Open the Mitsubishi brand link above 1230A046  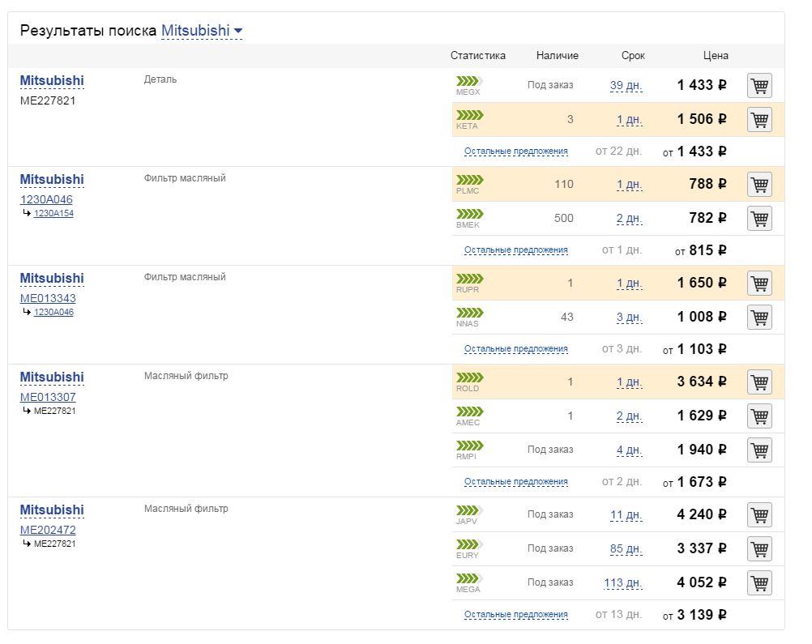[x=52, y=180]
